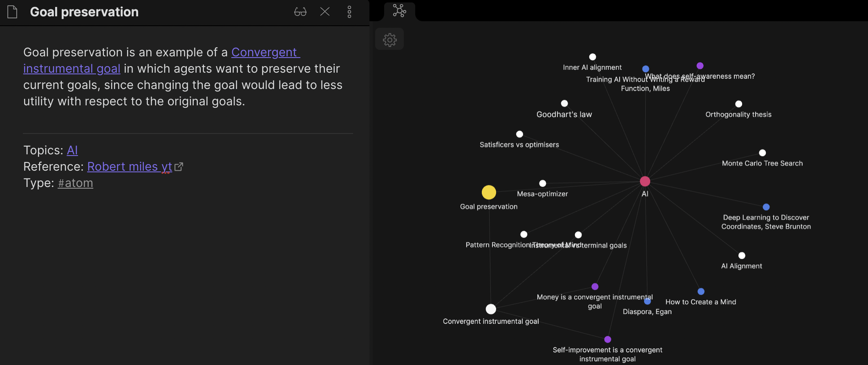Open the graph settings gear
The width and height of the screenshot is (868, 365).
pos(389,40)
